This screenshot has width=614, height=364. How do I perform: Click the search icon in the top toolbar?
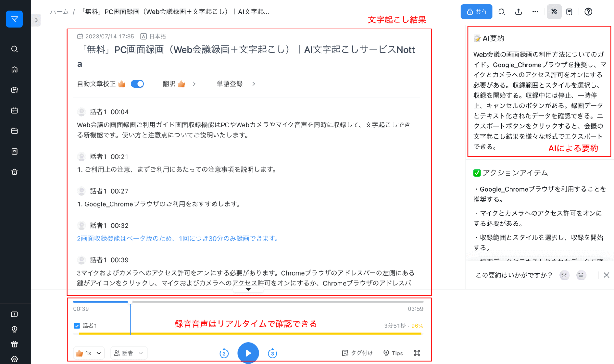point(502,12)
